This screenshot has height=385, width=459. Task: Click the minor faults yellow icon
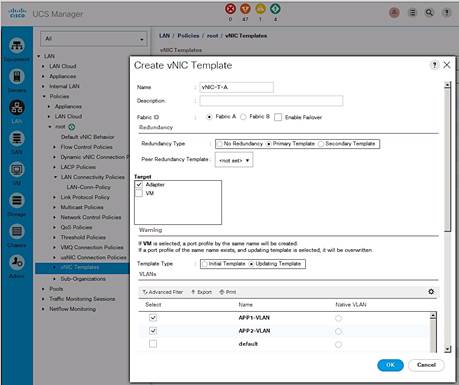coord(260,9)
